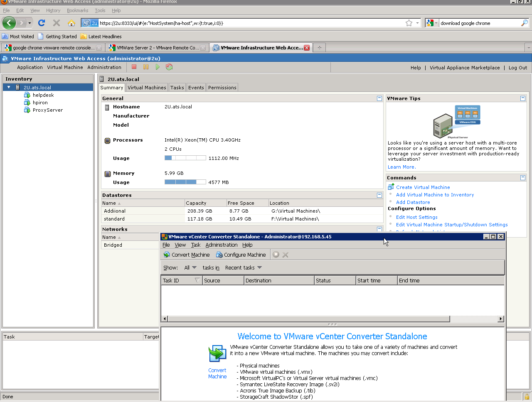Open the Converter Task menu
The height and width of the screenshot is (402, 532).
196,245
